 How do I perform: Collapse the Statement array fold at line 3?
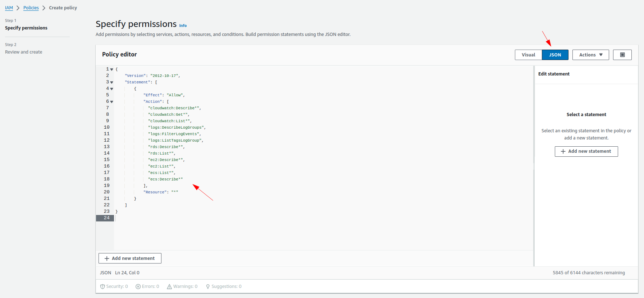coord(112,82)
